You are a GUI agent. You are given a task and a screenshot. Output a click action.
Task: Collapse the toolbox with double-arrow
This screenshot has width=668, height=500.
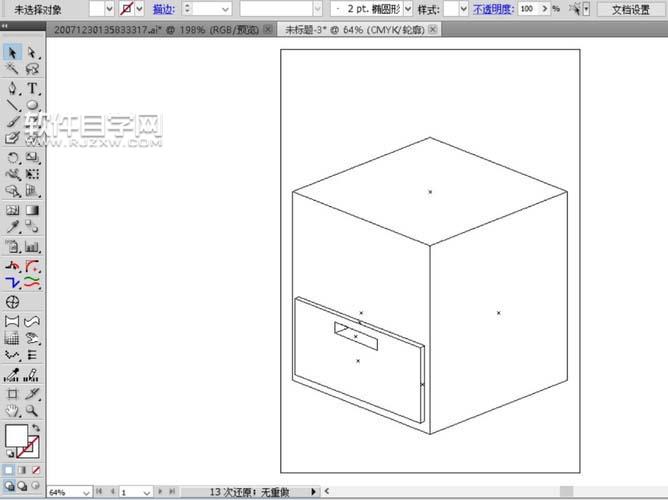coord(5,26)
